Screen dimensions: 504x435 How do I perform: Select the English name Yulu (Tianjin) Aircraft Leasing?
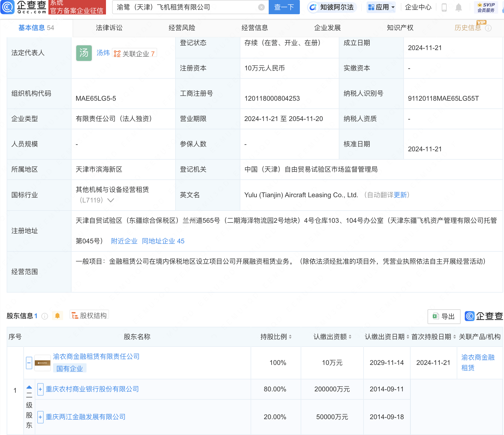tap(301, 195)
